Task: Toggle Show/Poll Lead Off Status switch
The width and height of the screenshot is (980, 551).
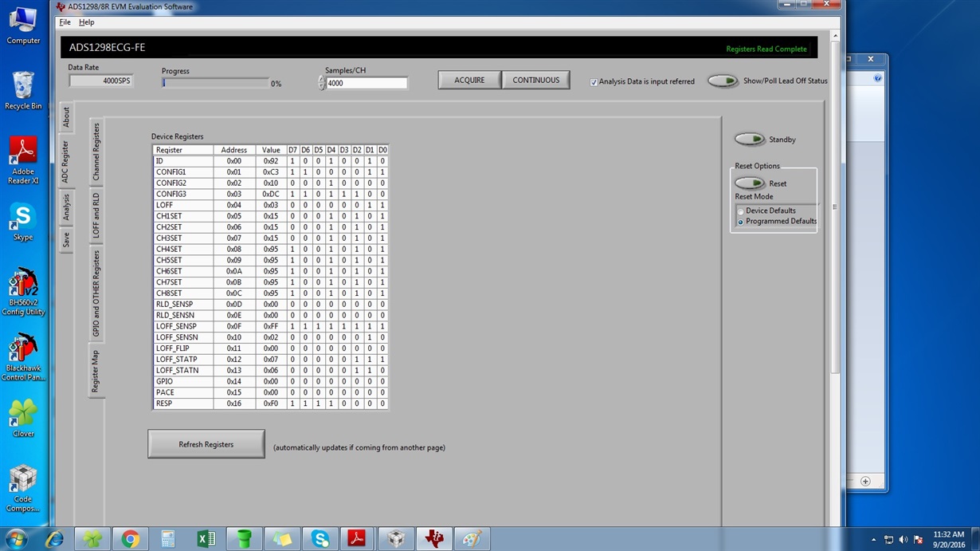Action: pyautogui.click(x=723, y=81)
